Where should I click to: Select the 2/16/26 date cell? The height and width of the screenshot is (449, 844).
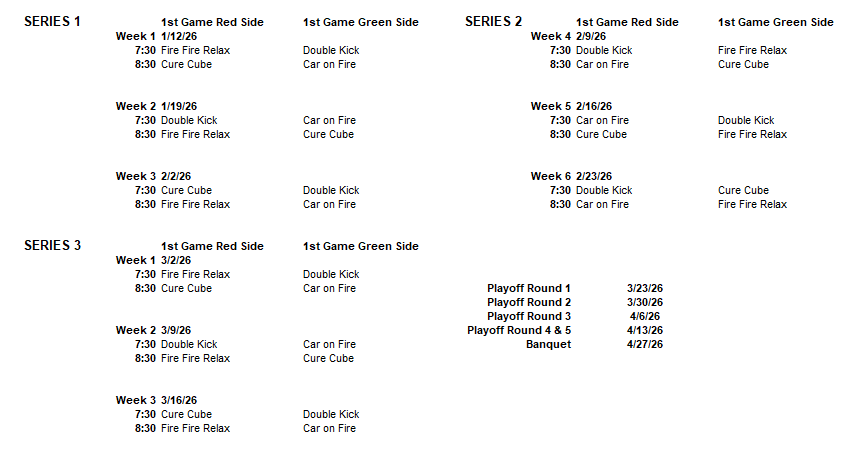point(594,106)
